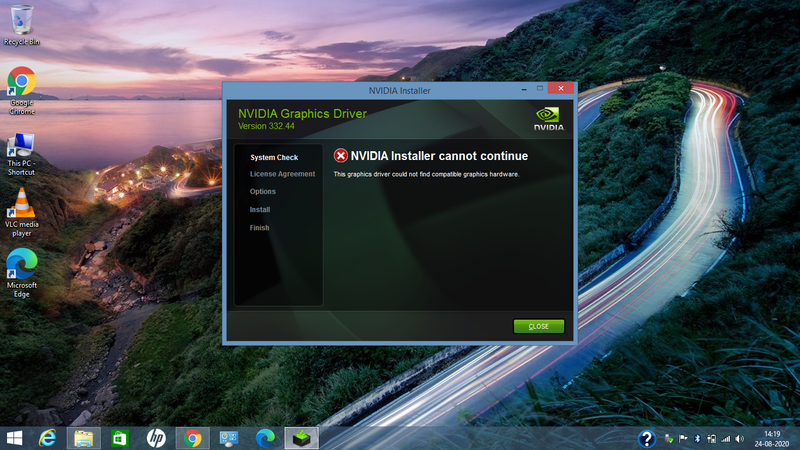
Task: Open File Explorer from the taskbar
Action: point(84,438)
